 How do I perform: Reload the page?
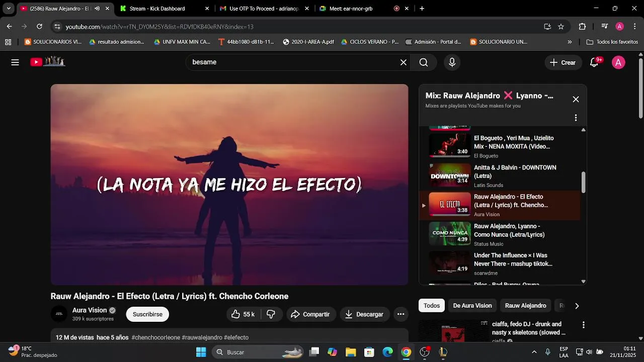click(x=39, y=27)
